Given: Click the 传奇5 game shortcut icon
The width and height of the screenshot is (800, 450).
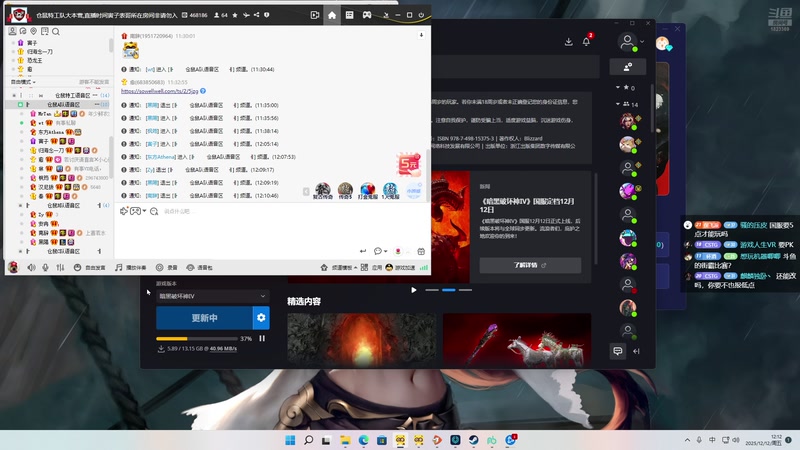Looking at the screenshot, I should point(345,191).
